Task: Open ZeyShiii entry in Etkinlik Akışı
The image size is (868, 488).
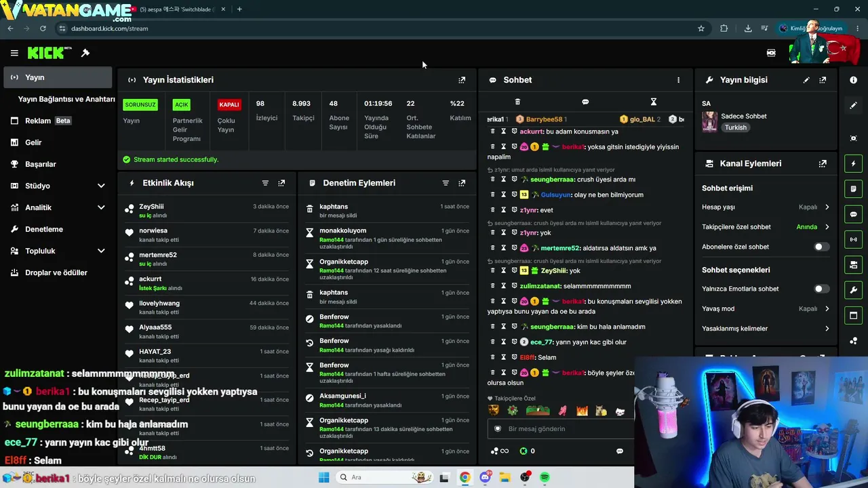Action: [208, 210]
